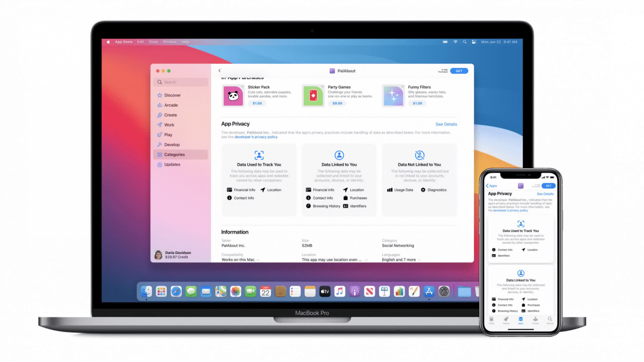Click the Discover sidebar icon

[160, 95]
